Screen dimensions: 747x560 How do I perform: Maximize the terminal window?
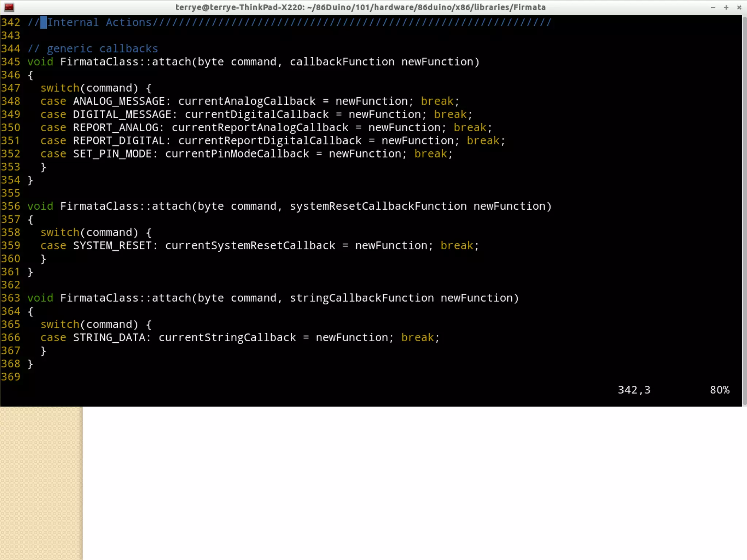click(x=726, y=7)
